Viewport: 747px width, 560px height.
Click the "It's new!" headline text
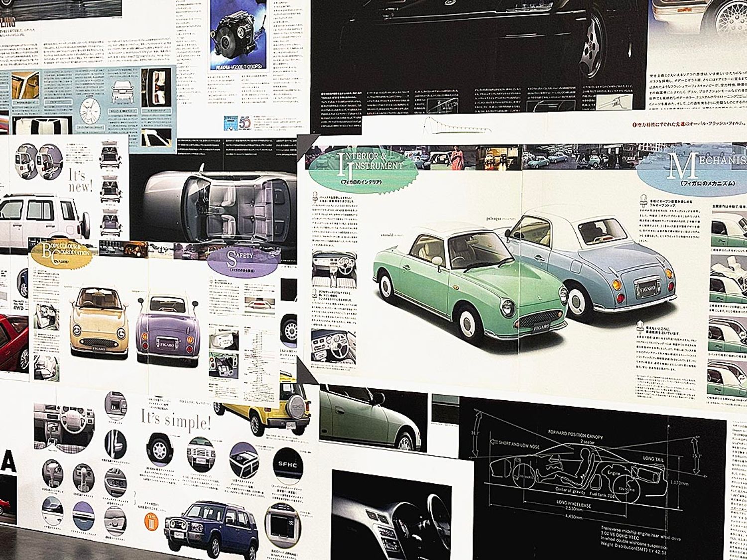point(80,181)
